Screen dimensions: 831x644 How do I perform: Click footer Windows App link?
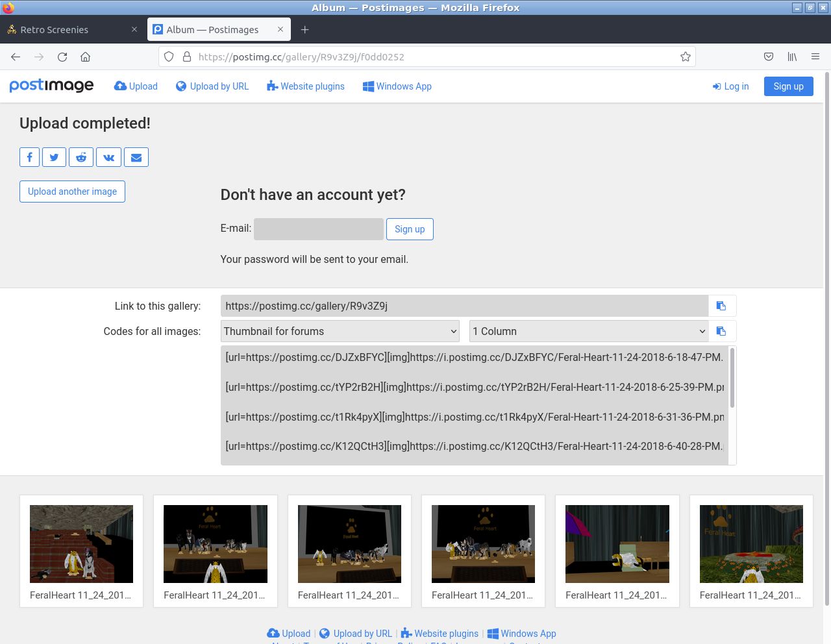(521, 634)
